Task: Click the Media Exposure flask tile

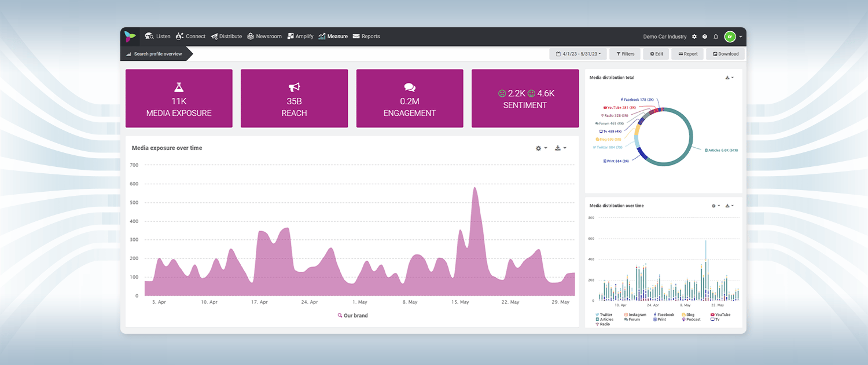Action: coord(179,98)
